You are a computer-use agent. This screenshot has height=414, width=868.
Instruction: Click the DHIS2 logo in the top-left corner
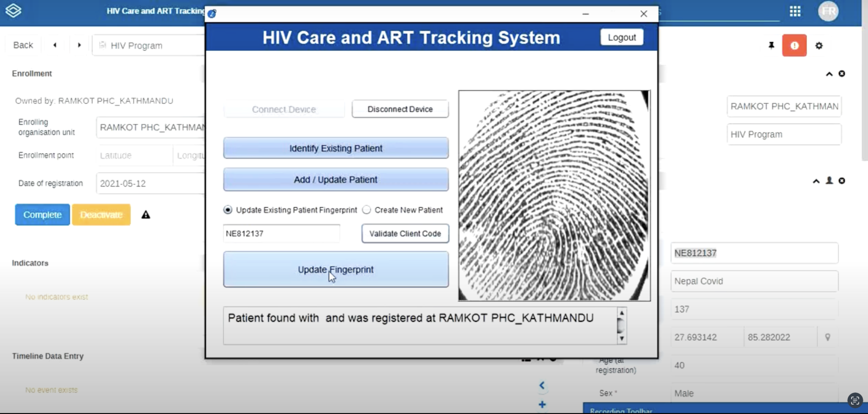pos(13,11)
